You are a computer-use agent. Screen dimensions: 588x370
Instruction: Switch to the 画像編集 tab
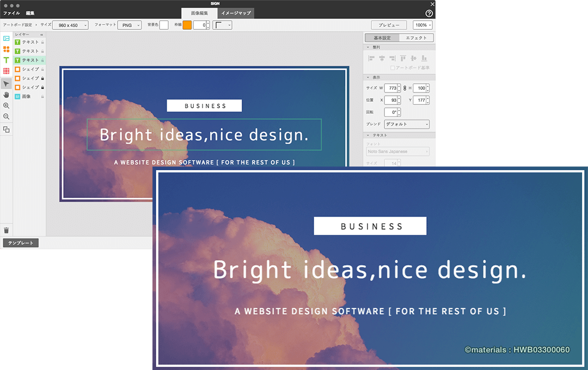point(199,13)
